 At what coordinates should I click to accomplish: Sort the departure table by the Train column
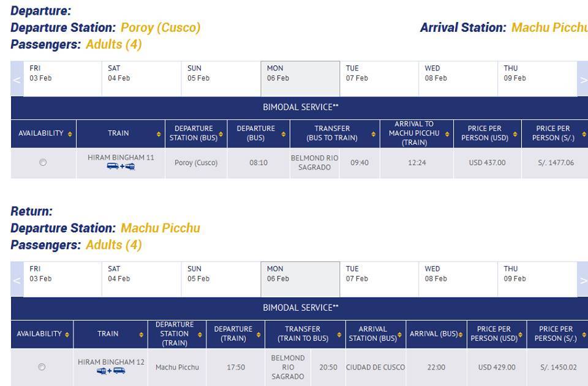point(159,133)
